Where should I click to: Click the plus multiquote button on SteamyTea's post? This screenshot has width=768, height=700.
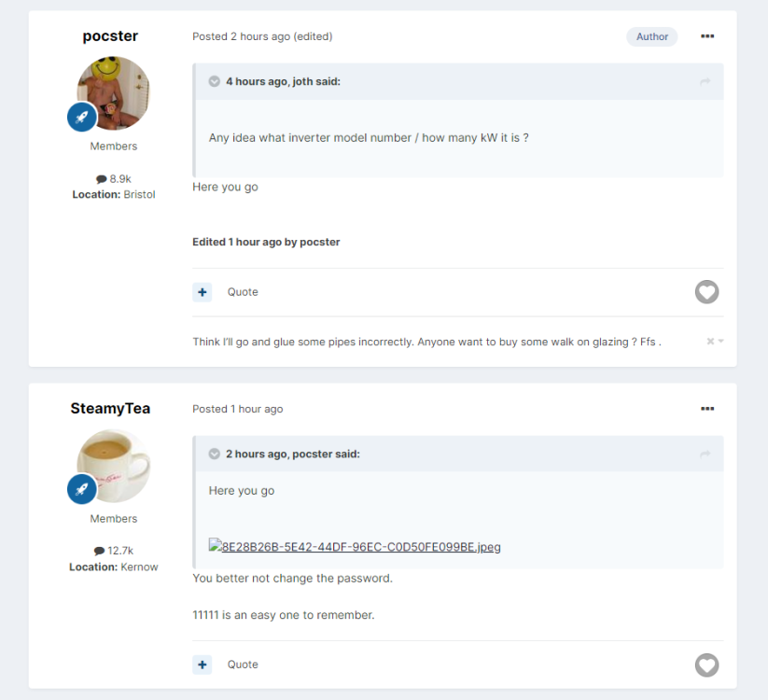(x=202, y=665)
